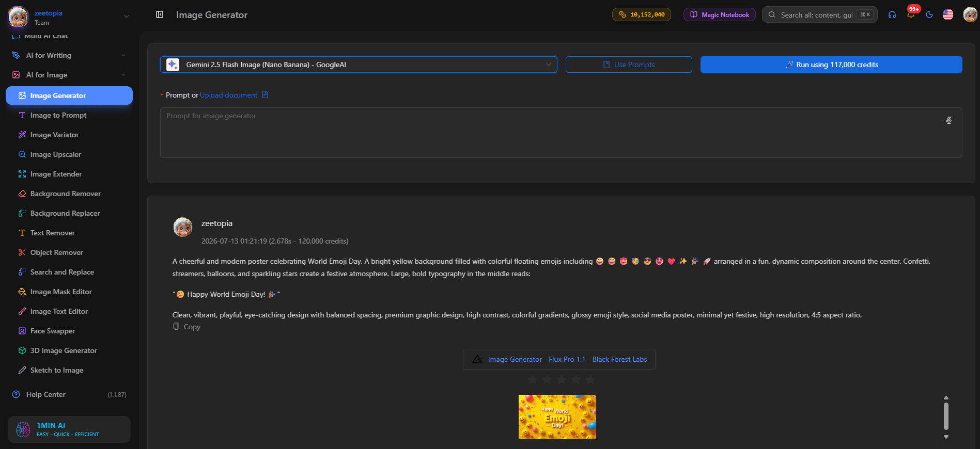Click the headphones support icon

coord(892,14)
